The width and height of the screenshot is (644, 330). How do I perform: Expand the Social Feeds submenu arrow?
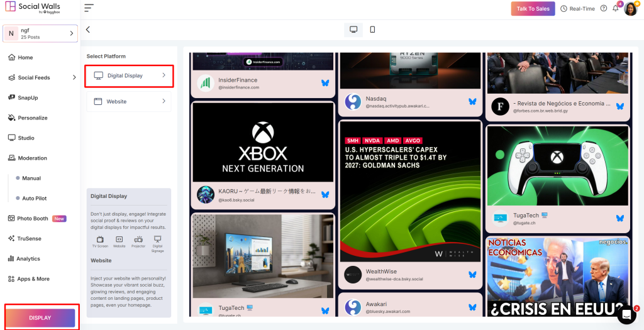click(74, 77)
